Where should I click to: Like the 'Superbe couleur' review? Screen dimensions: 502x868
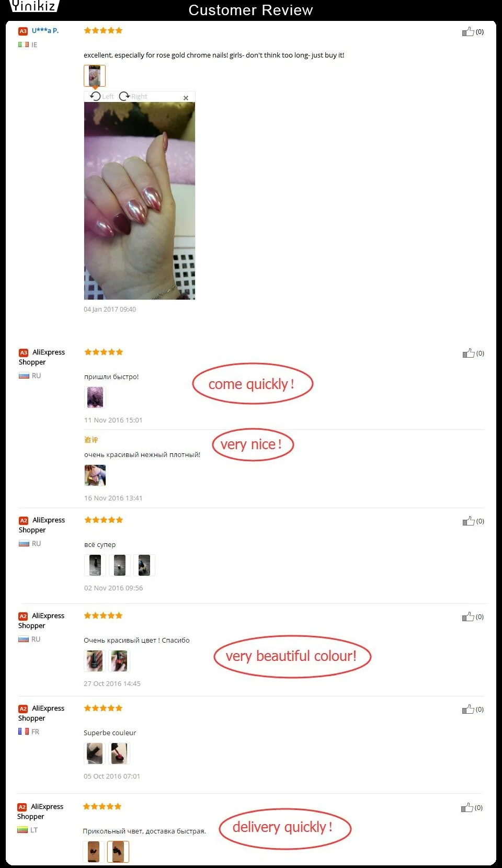tap(468, 710)
